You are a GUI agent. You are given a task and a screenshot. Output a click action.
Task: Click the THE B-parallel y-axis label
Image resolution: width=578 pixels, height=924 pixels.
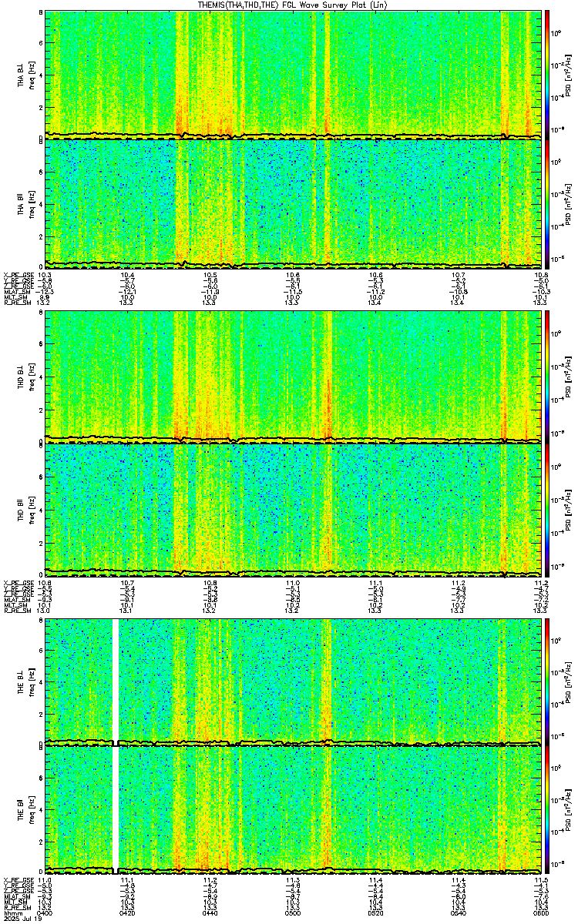pos(22,810)
